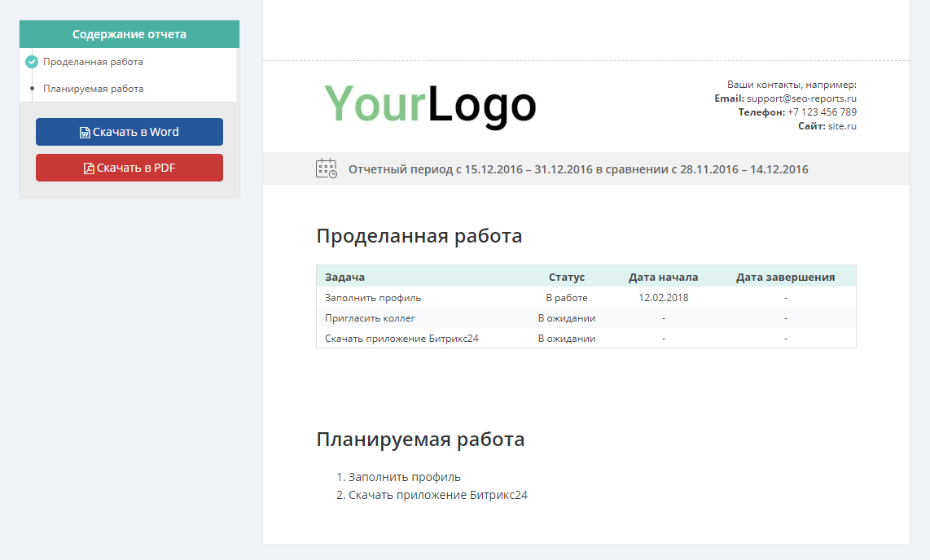Viewport: 930px width, 560px height.
Task: Click В ожидании status for Пригласить коллег
Action: click(x=567, y=318)
